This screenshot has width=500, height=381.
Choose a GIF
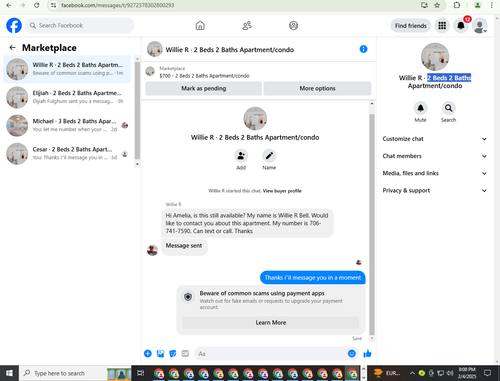point(185,354)
